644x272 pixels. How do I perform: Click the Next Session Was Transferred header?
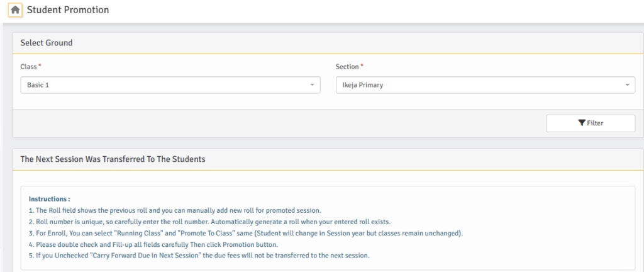coord(113,159)
